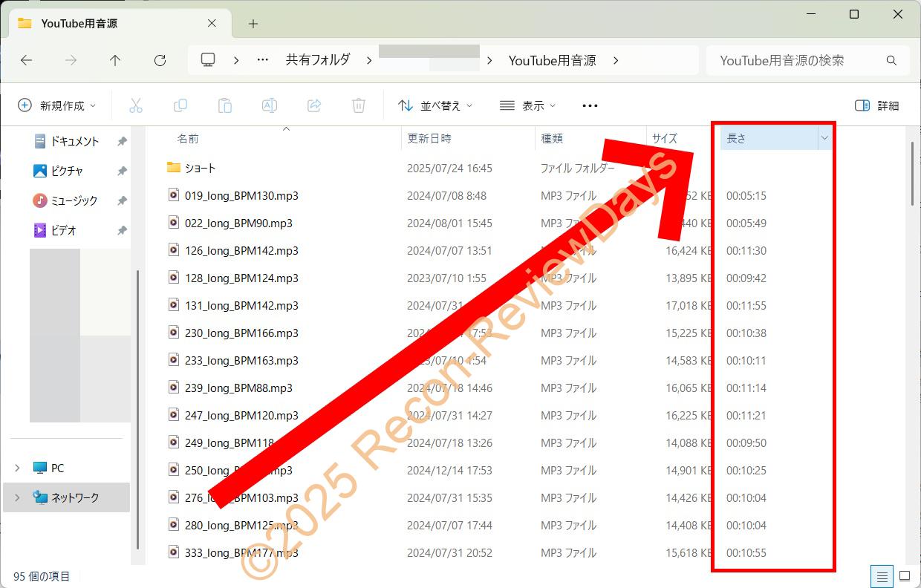This screenshot has height=588, width=921.
Task: Switch to details list view icon
Action: pos(882,575)
